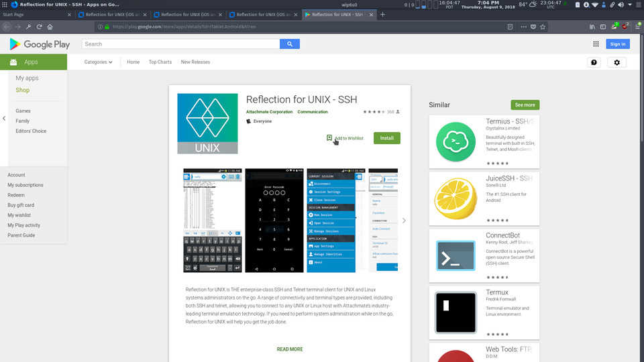This screenshot has width=644, height=362.
Task: Open the Communication category link
Action: point(313,112)
